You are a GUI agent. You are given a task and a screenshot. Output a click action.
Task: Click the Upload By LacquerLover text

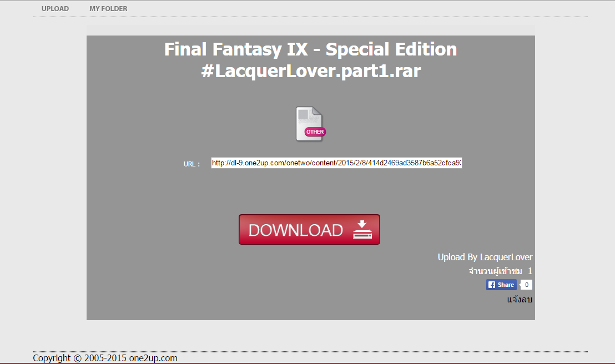click(485, 257)
